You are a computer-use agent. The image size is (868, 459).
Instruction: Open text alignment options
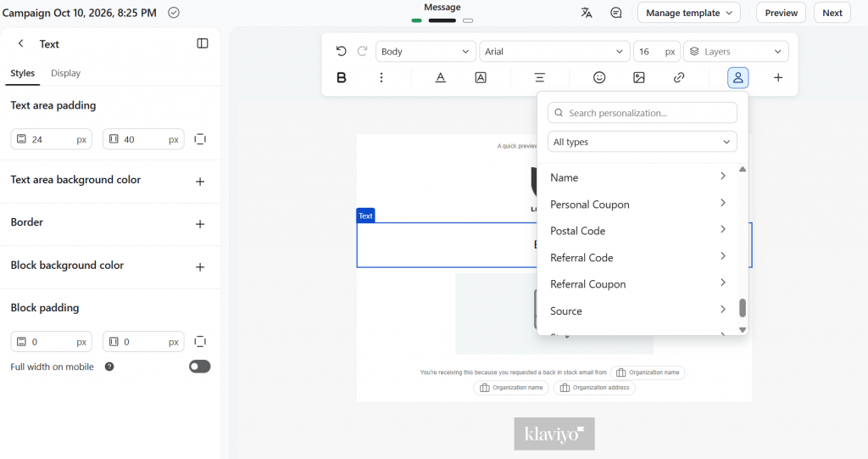(540, 77)
